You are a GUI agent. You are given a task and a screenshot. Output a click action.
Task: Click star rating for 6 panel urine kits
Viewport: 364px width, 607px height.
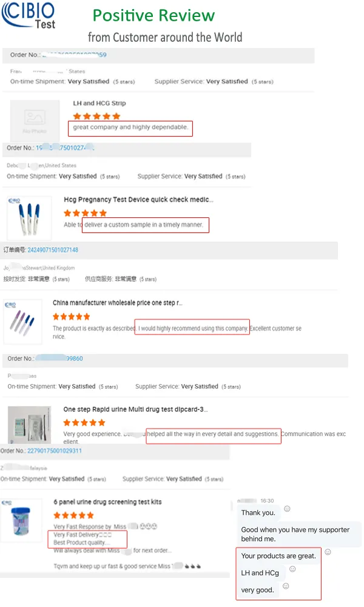coord(74,515)
